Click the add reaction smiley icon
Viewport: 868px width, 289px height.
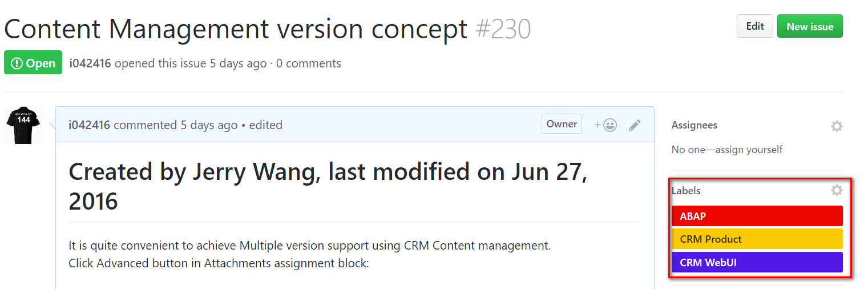point(605,125)
